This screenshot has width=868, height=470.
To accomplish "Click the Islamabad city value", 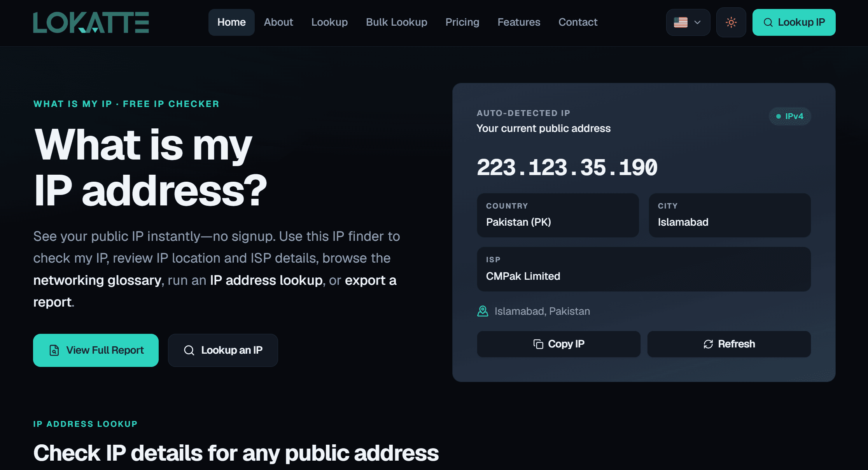I will click(x=683, y=222).
